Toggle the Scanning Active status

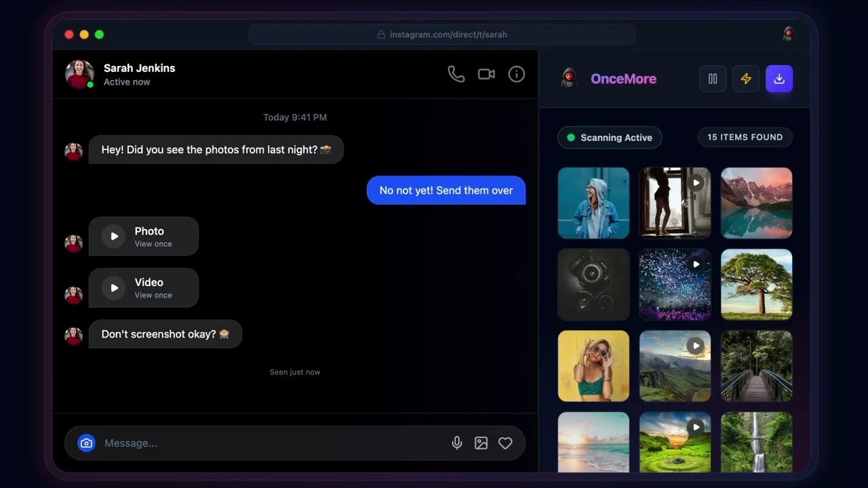tap(609, 138)
